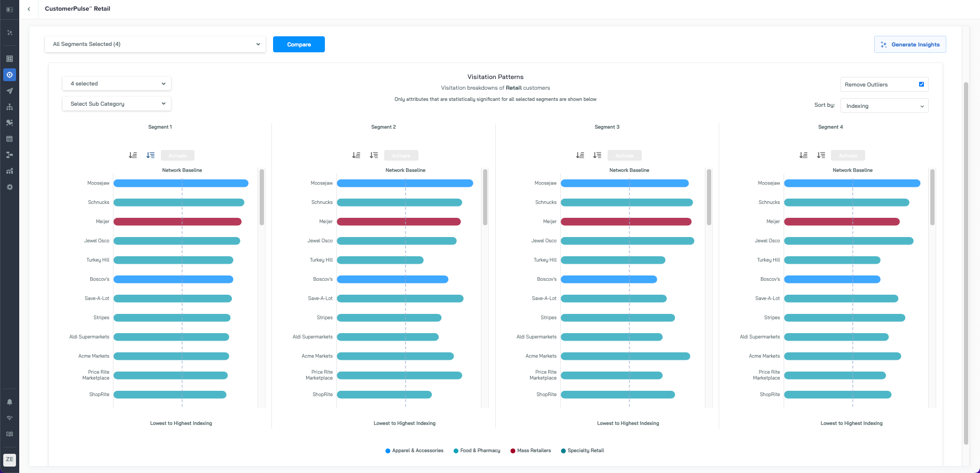Click 'Segment 4' column heading
This screenshot has width=980, height=473.
tap(830, 127)
